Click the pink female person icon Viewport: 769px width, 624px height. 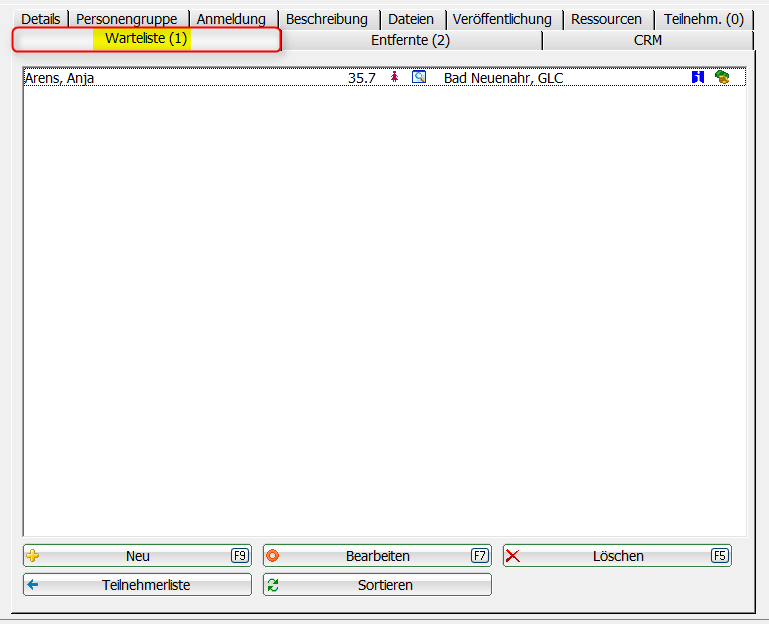click(x=394, y=77)
